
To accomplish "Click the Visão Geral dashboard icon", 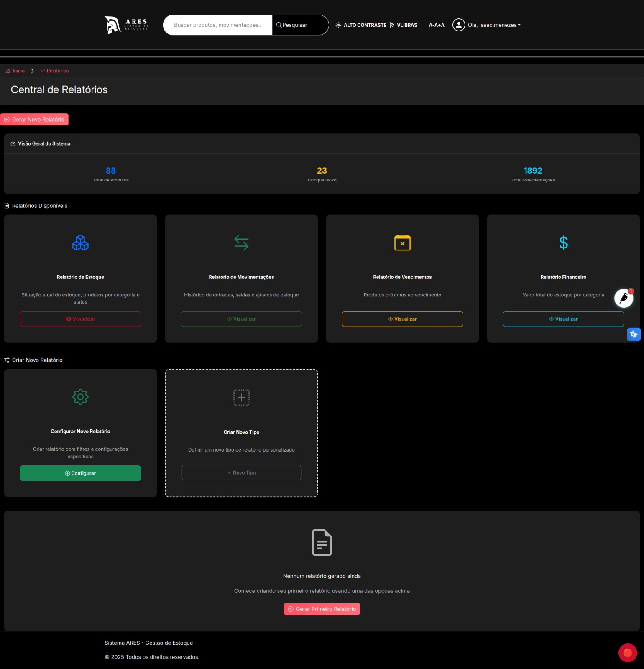I will (x=13, y=143).
